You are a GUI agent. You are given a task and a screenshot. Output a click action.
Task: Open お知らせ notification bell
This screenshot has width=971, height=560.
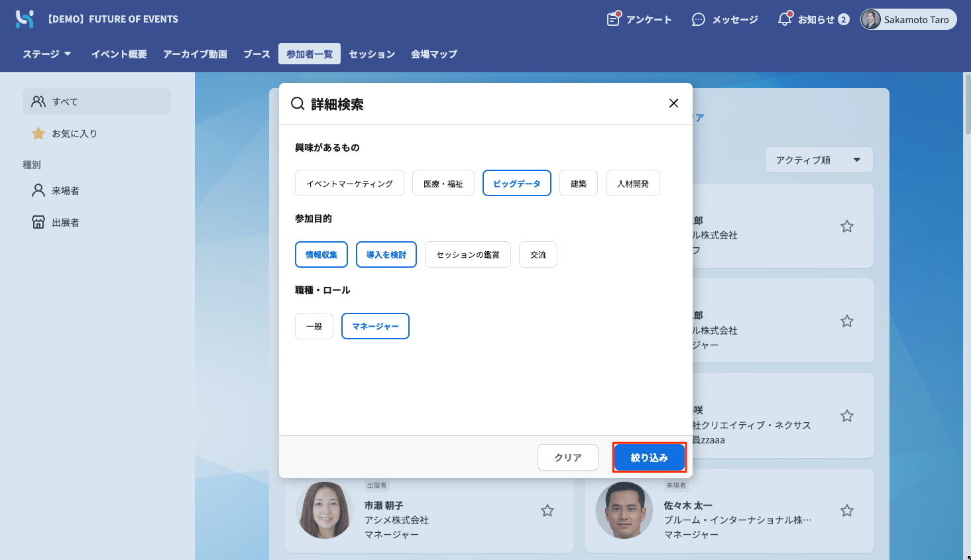coord(785,19)
